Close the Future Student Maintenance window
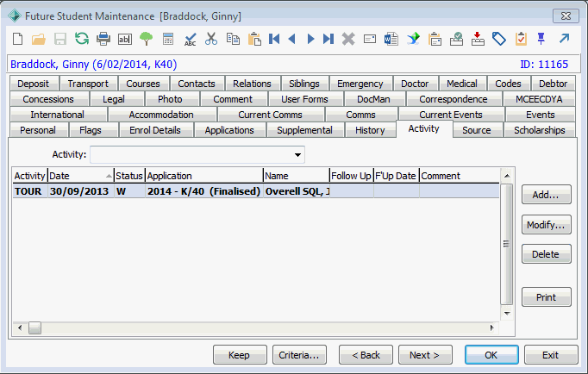The image size is (588, 374). 566,16
